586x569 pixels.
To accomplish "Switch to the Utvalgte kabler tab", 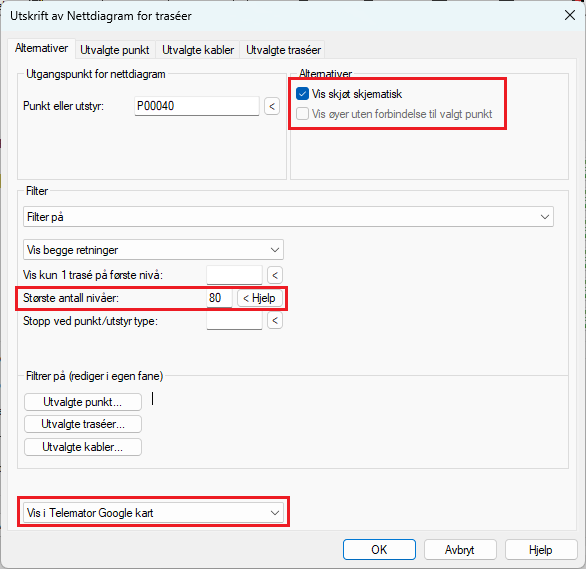I will coord(198,50).
